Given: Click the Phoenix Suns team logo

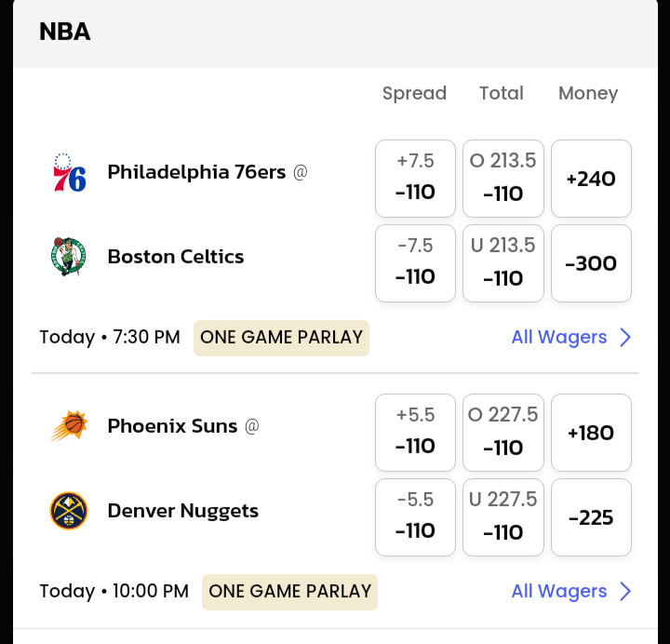Looking at the screenshot, I should pos(69,427).
